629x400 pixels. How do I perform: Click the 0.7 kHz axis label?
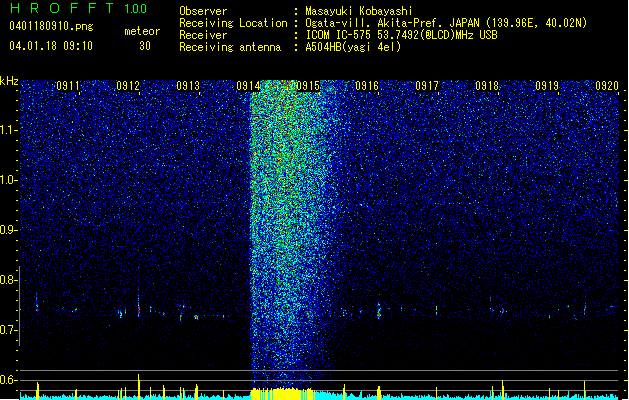coord(9,330)
